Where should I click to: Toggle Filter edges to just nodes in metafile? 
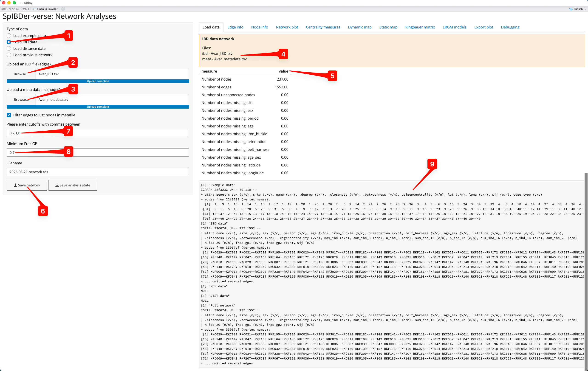[9, 115]
